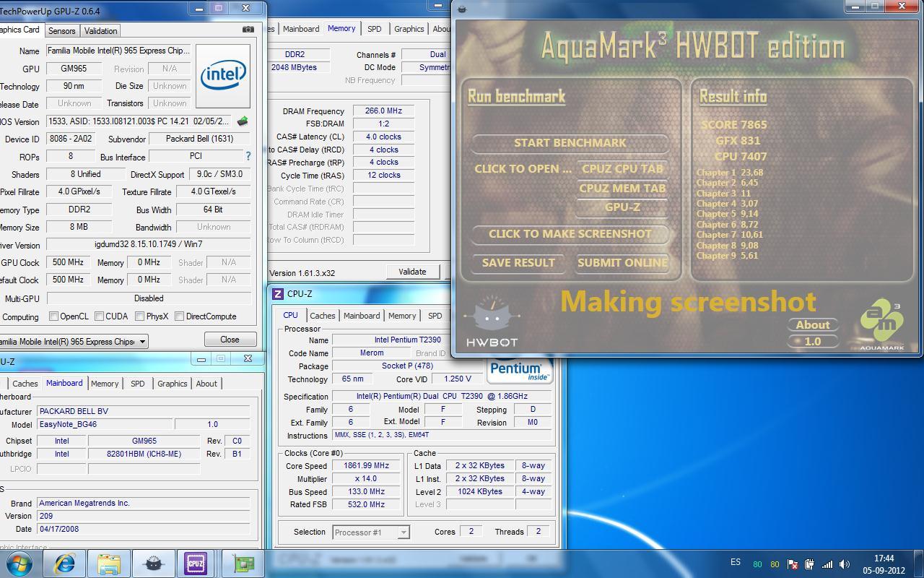The image size is (924, 578).
Task: Switch to CPU-Z taskbar icon
Action: pyautogui.click(x=196, y=564)
